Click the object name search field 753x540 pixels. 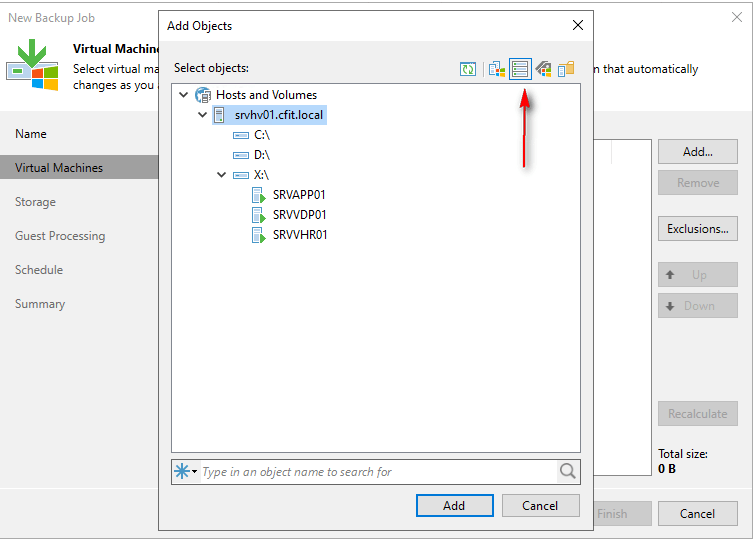[376, 472]
